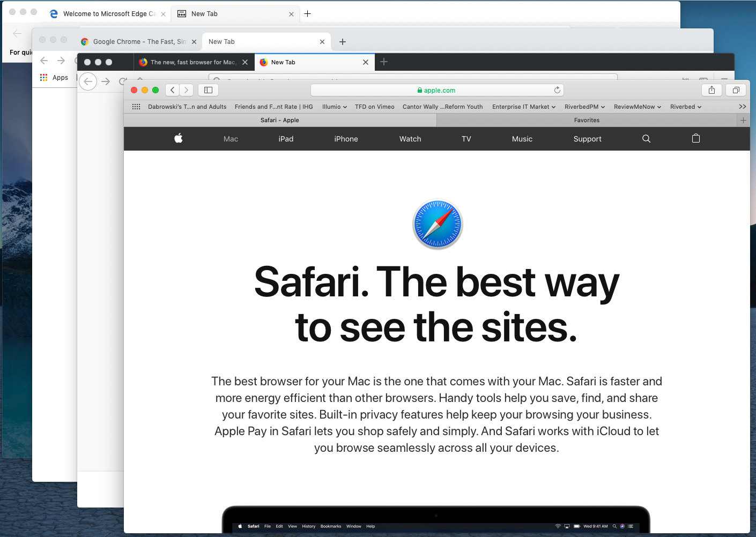Viewport: 756px width, 537px height.
Task: Click the Apple logo in site navigation
Action: tap(179, 139)
